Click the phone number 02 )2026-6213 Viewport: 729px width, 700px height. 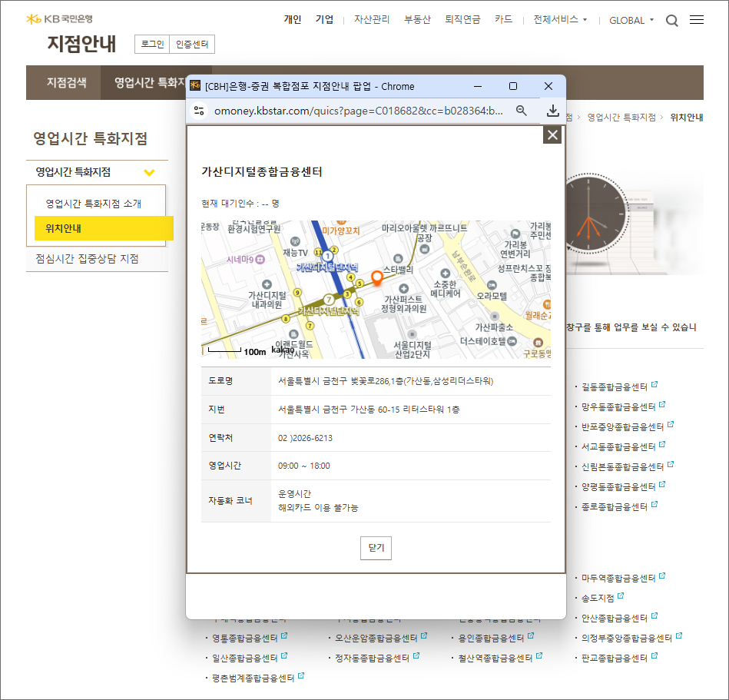(305, 438)
